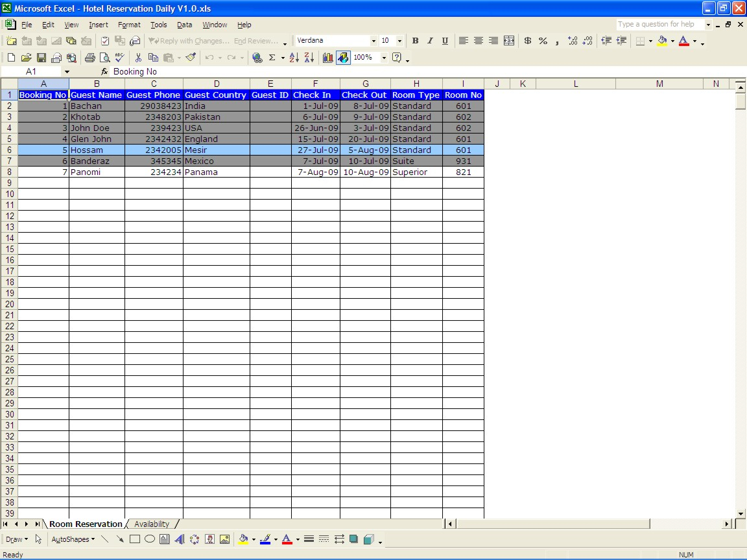Image resolution: width=747 pixels, height=560 pixels.
Task: Open the font size dropdown
Action: point(399,40)
